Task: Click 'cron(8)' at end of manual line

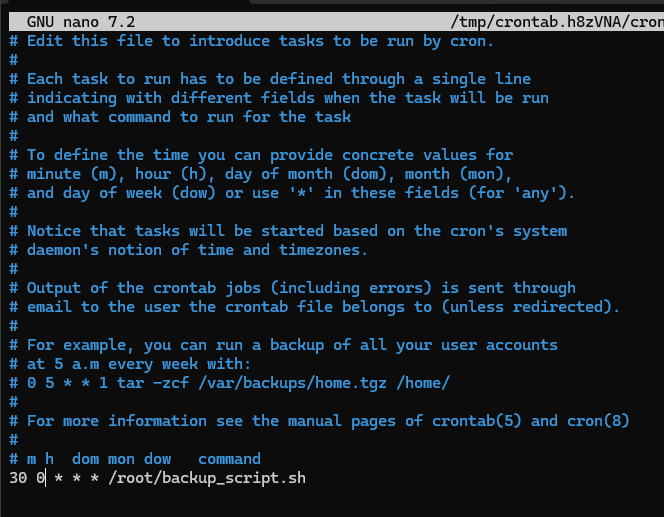Action: 598,421
